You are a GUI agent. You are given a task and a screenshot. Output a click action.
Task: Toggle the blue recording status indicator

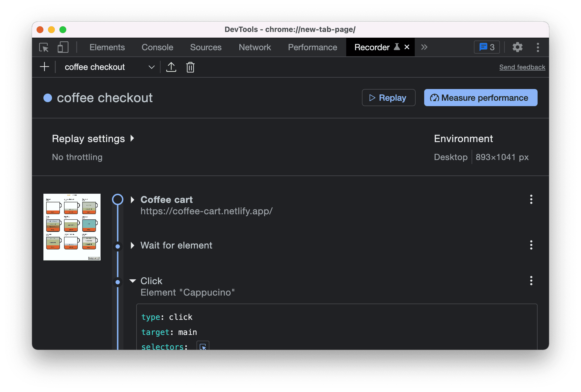point(48,97)
